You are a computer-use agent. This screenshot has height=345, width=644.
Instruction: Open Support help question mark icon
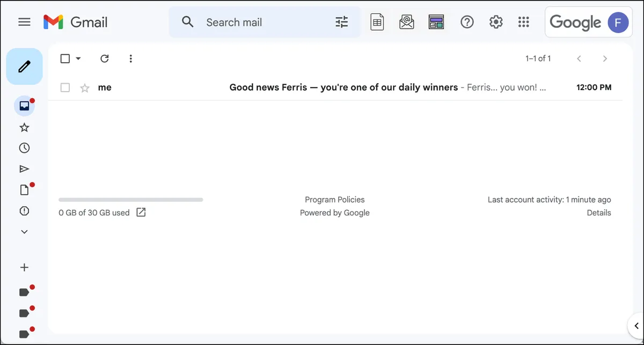coord(467,22)
